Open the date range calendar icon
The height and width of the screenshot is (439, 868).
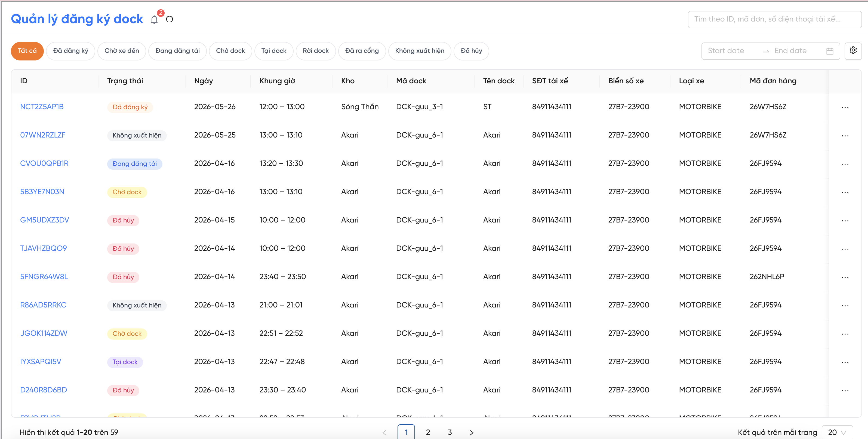pos(830,51)
